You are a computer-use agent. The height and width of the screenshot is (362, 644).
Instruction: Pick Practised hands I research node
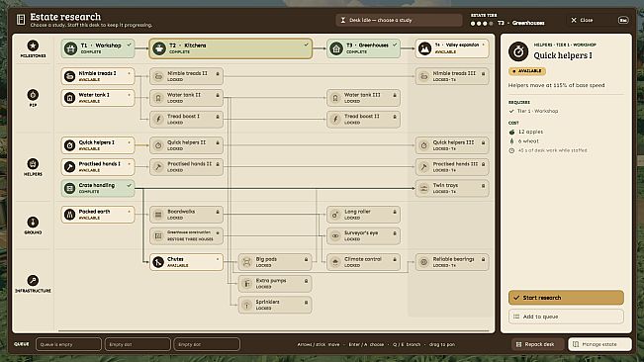(98, 166)
